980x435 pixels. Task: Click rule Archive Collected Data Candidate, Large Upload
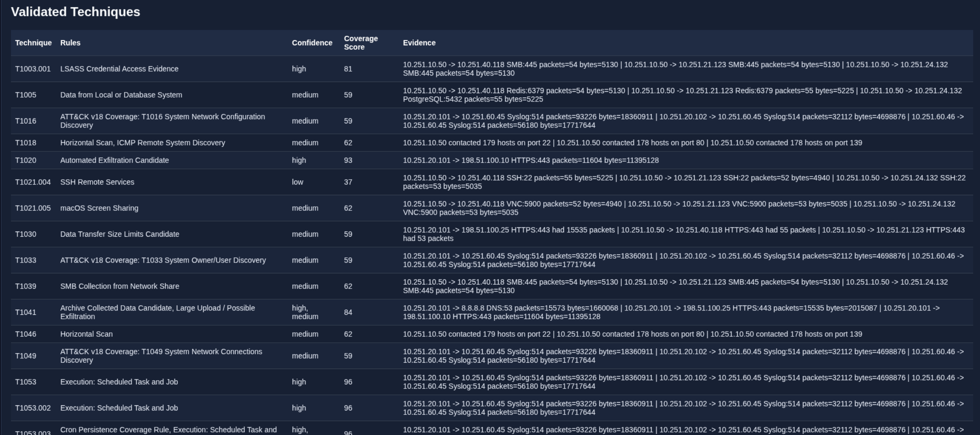(157, 313)
